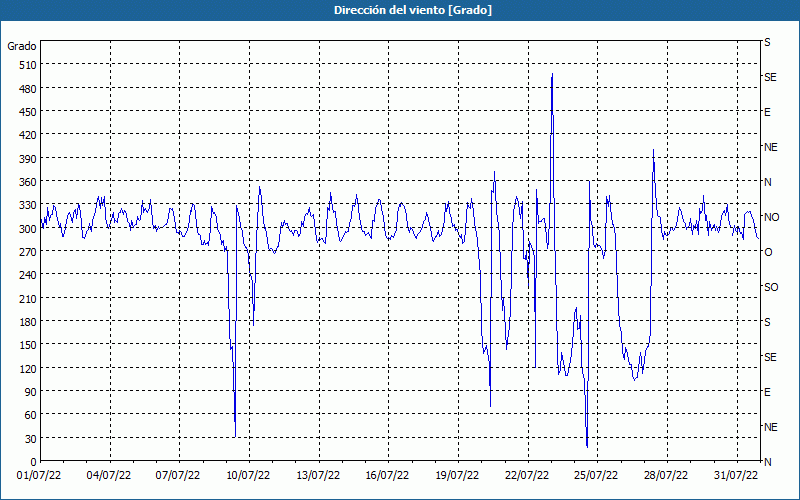Click the 'SO' compass label on right axis

tap(771, 287)
